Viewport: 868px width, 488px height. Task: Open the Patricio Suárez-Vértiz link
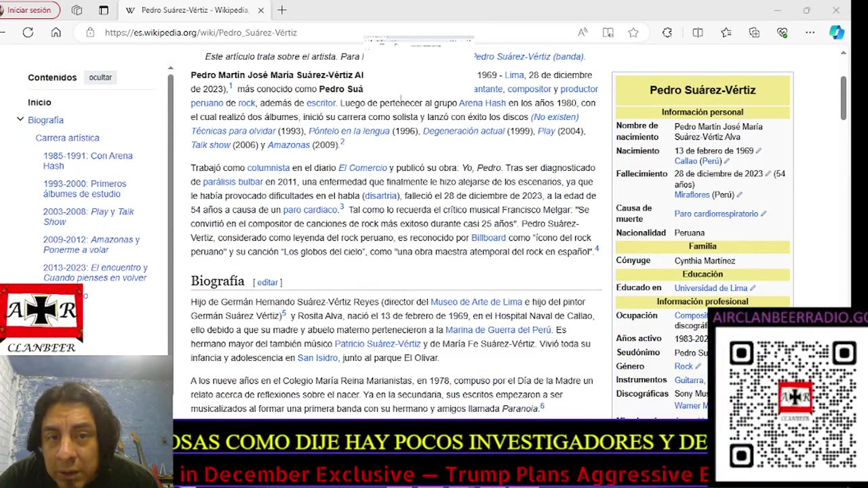(x=378, y=344)
